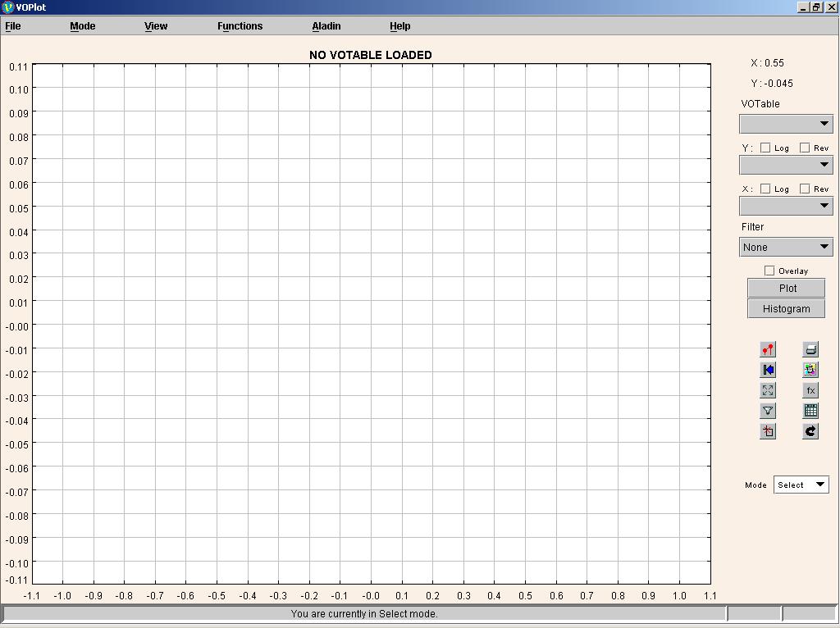Click the red connected-points plot icon
The height and width of the screenshot is (628, 840).
click(x=768, y=350)
